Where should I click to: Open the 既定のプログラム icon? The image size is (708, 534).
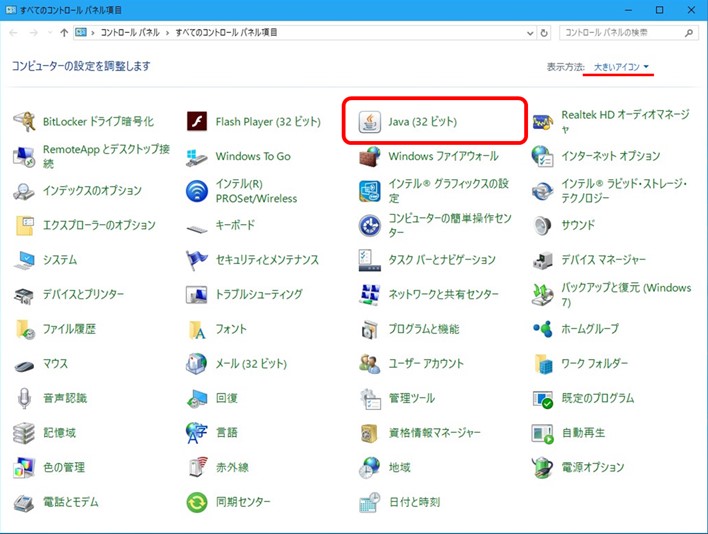pyautogui.click(x=543, y=399)
